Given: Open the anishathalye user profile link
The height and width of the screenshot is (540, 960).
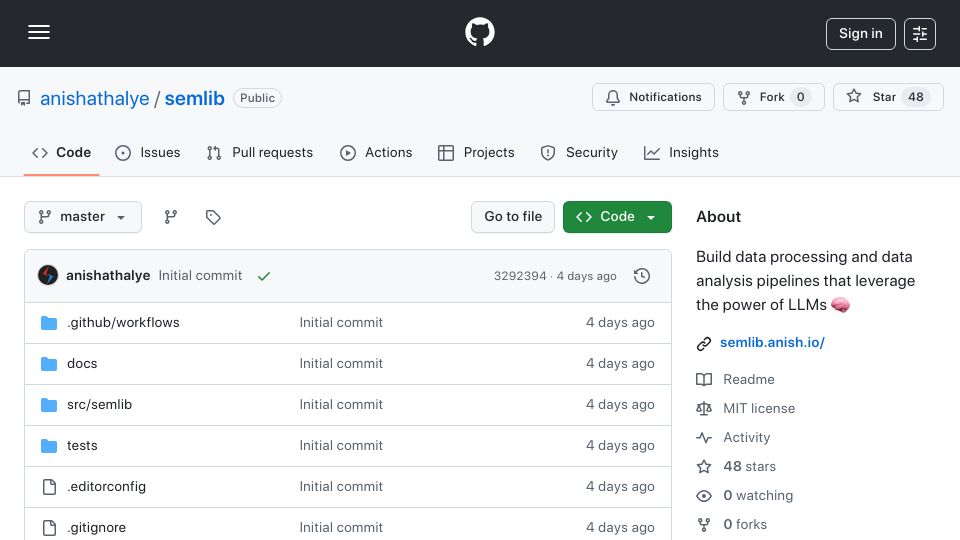Looking at the screenshot, I should pyautogui.click(x=94, y=98).
